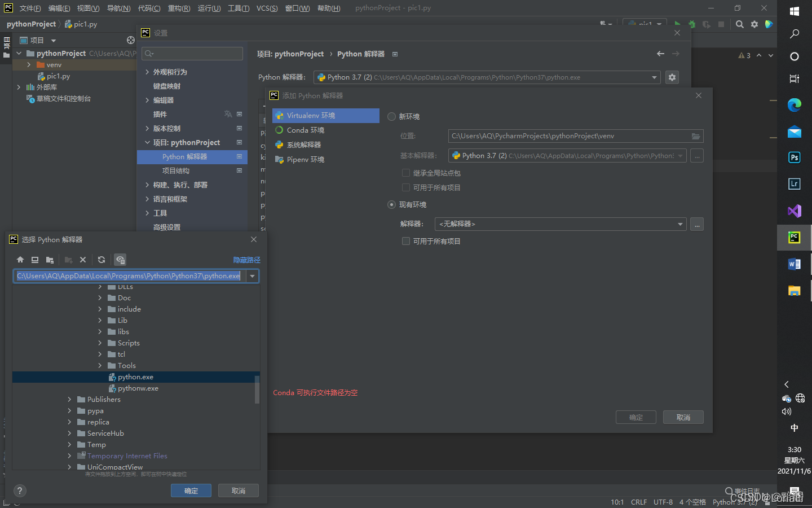This screenshot has width=812, height=508.
Task: Select Pipenv 环境 in interpreter type list
Action: [x=326, y=160]
